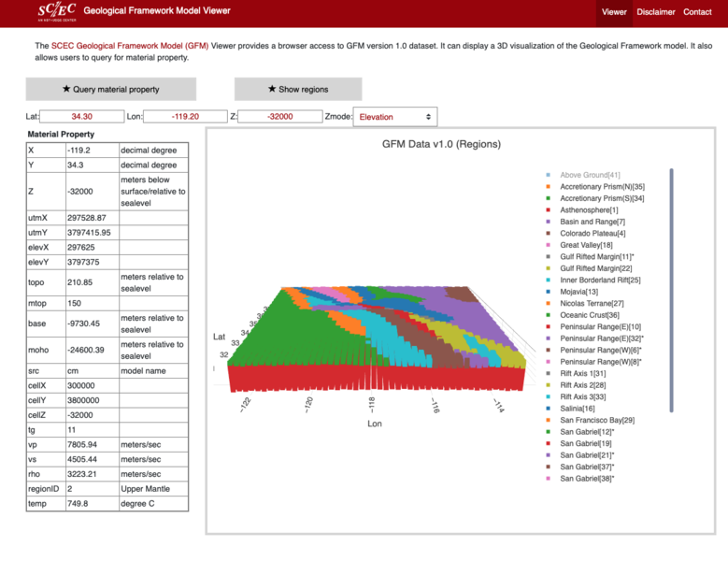
Task: Click the legend vertical scrollbar
Action: [x=671, y=290]
